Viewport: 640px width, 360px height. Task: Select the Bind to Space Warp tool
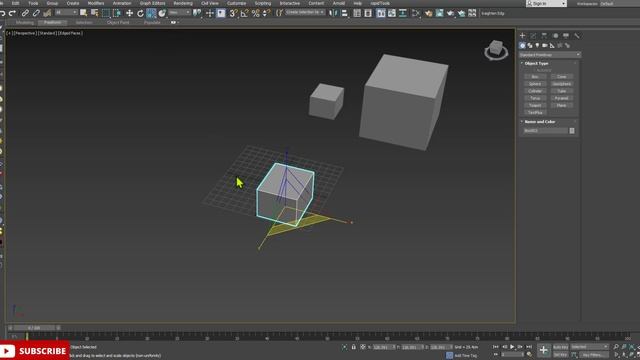(47, 13)
